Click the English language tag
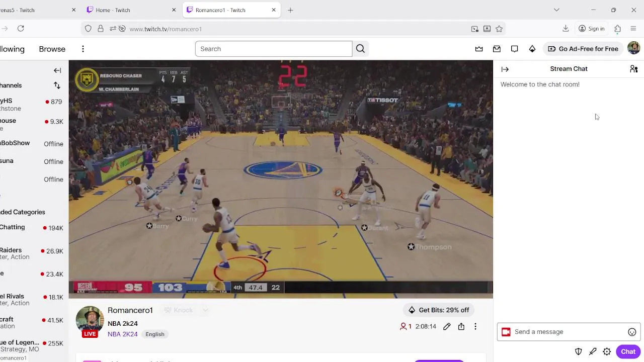This screenshot has height=362, width=644. [x=155, y=334]
